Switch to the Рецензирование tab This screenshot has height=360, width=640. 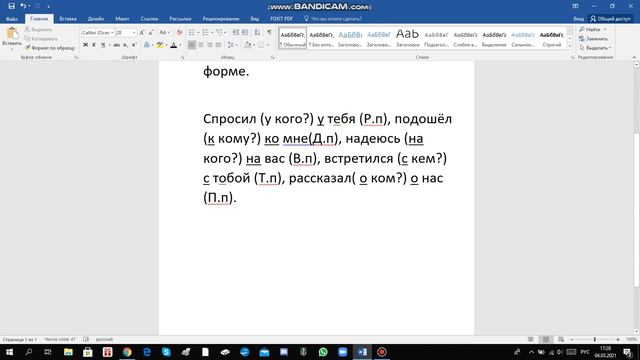coord(221,19)
